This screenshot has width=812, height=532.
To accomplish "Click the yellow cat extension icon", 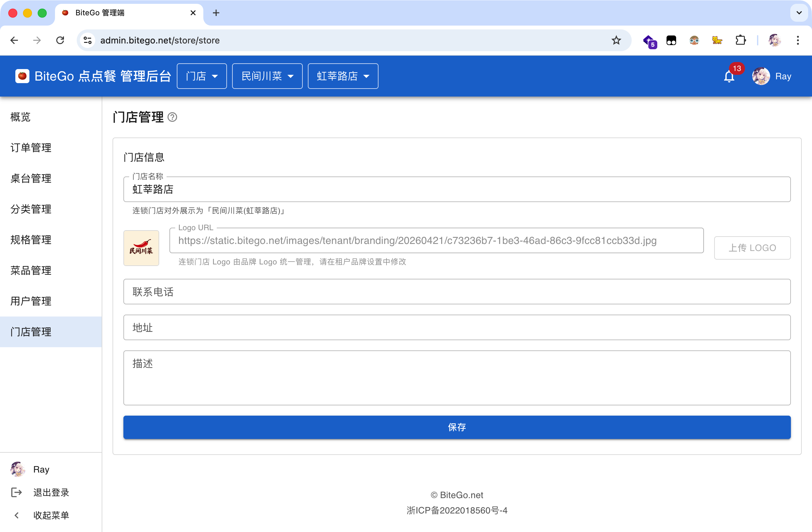I will [x=717, y=40].
